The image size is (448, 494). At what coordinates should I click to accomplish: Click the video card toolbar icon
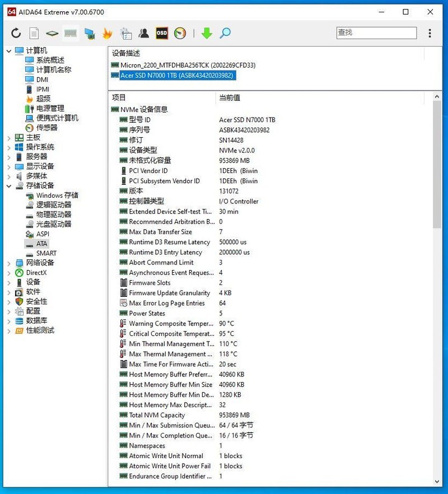(88, 33)
